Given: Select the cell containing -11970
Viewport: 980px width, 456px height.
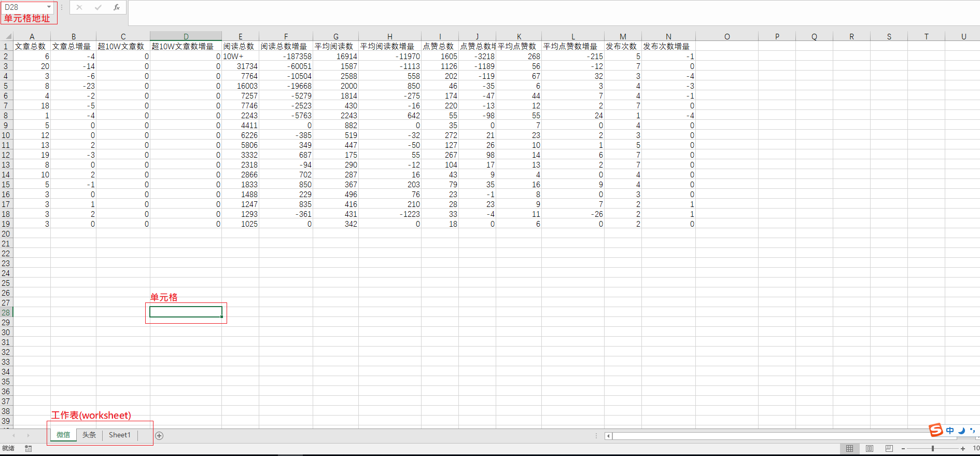Looking at the screenshot, I should tap(390, 57).
